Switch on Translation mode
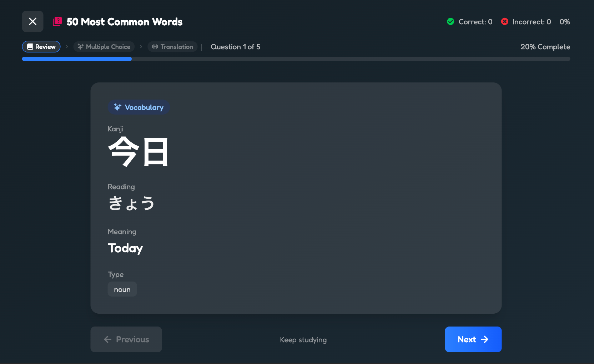This screenshot has height=364, width=594. [172, 46]
